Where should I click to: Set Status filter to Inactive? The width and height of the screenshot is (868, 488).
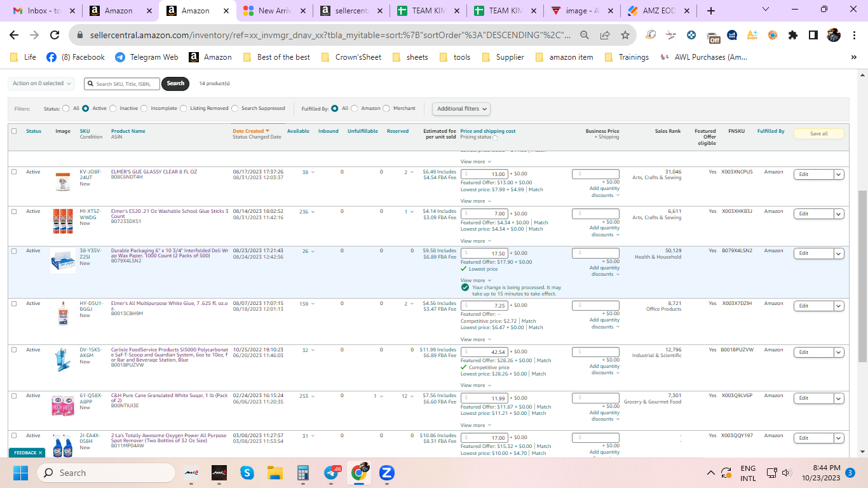click(x=113, y=109)
